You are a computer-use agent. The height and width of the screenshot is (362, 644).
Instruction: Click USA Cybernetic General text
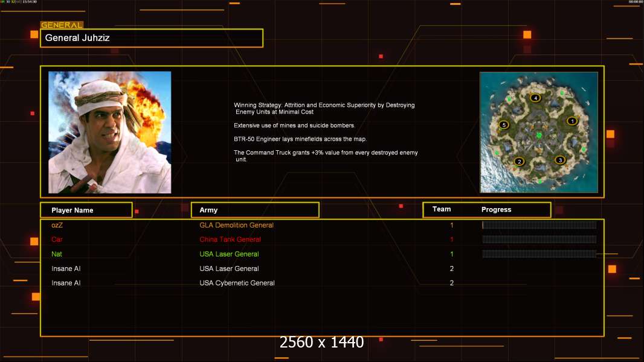(x=237, y=283)
